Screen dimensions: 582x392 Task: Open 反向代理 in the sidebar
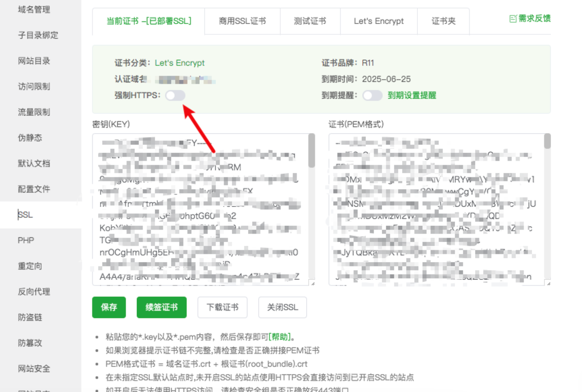[x=34, y=292]
